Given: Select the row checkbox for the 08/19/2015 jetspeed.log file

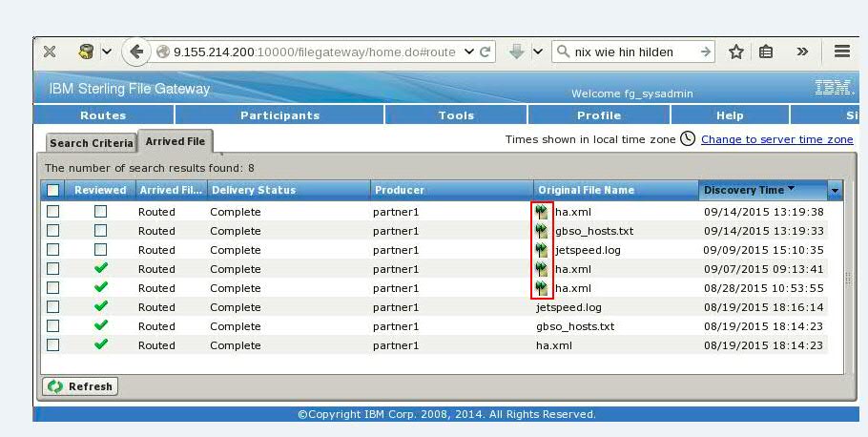Looking at the screenshot, I should 53,307.
